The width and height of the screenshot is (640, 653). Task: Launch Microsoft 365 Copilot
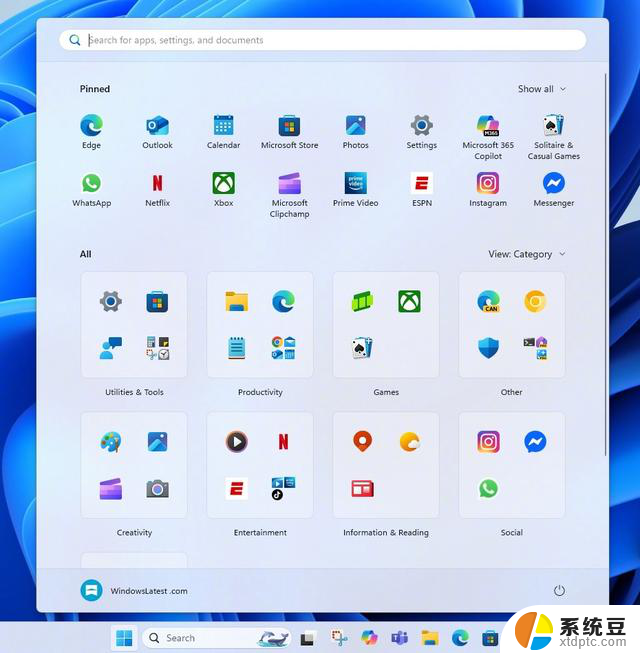tap(488, 125)
